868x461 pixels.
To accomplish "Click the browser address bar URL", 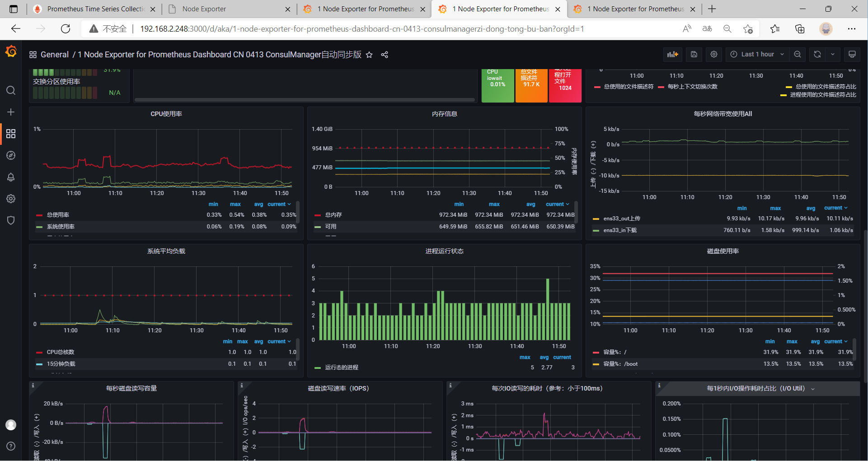I will [x=362, y=29].
